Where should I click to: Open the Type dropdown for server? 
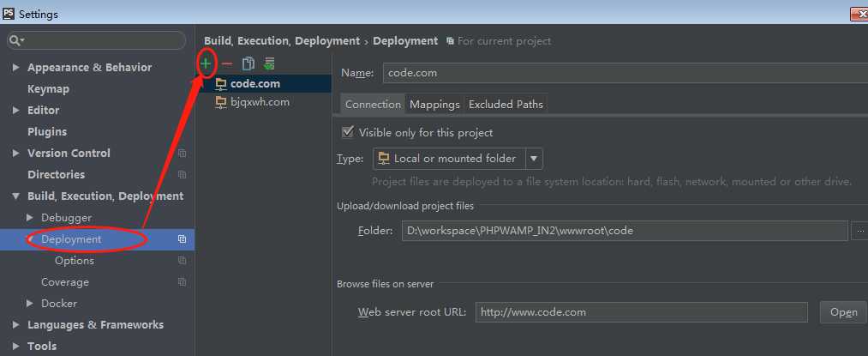click(x=534, y=159)
